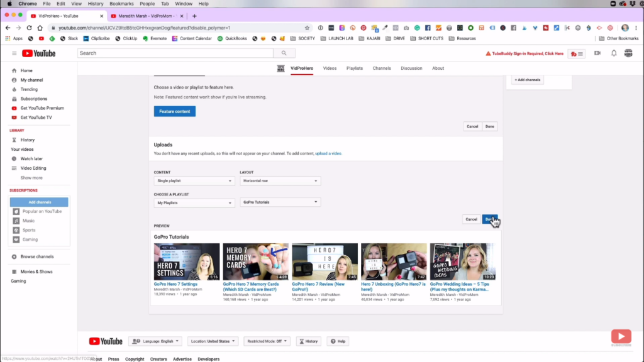Click the Facebook extension icon

coord(428,28)
